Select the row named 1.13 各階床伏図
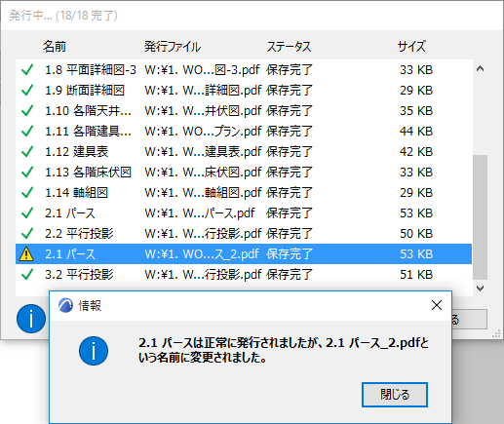 244,172
